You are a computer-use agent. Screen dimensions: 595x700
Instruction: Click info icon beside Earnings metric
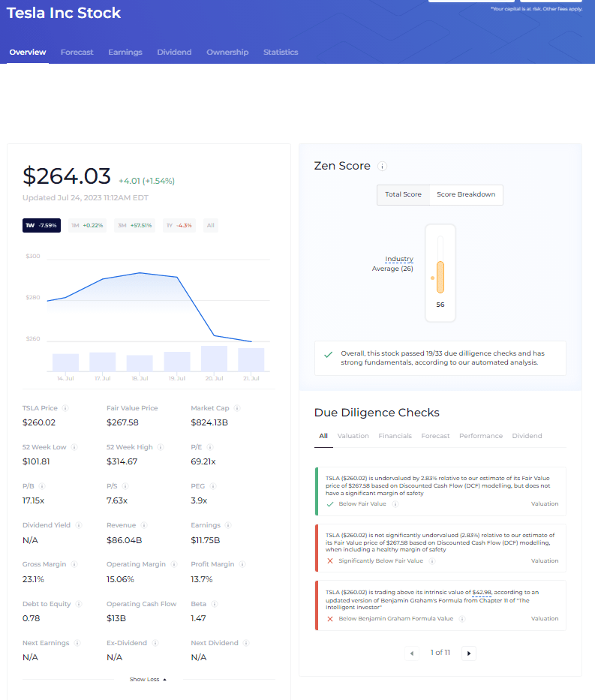click(x=228, y=525)
